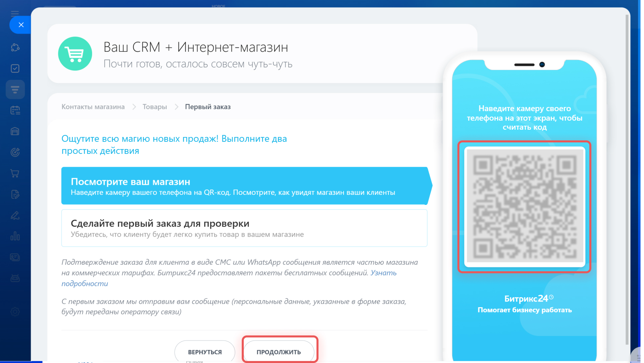Screen dimensions: 644x363
Task: Click the CRM funnel icon in sidebar
Action: click(15, 90)
